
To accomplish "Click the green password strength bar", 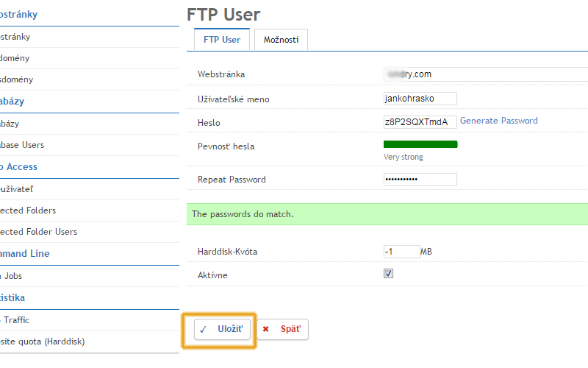I will (x=420, y=144).
